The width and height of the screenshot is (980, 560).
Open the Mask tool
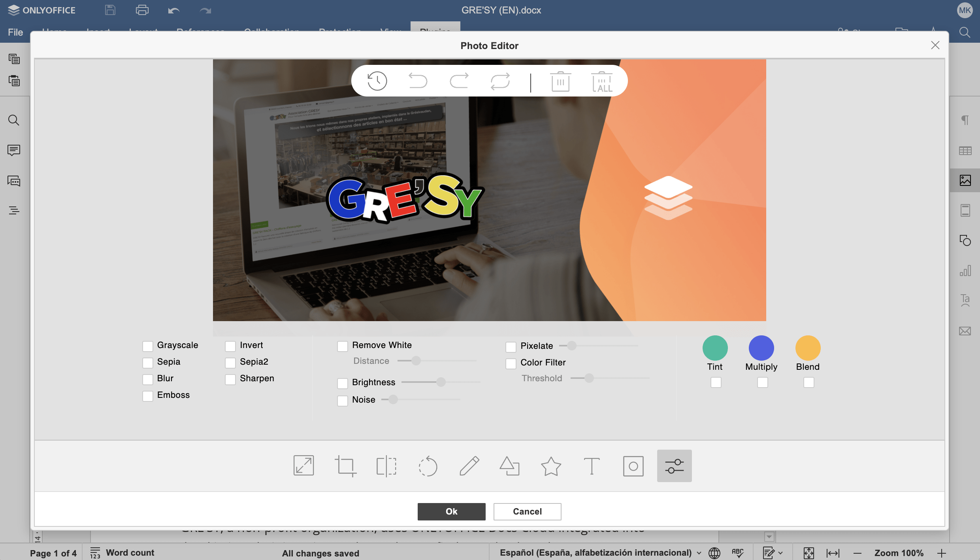(633, 466)
